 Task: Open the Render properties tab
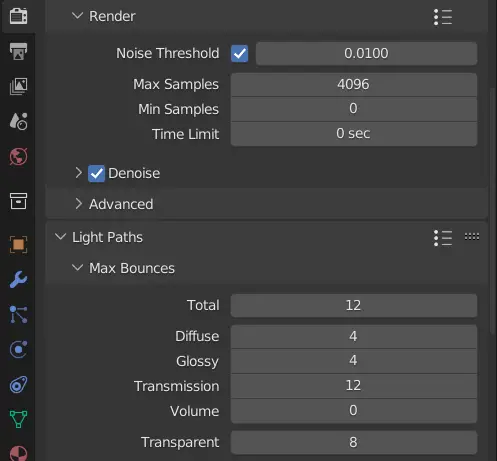tap(18, 16)
